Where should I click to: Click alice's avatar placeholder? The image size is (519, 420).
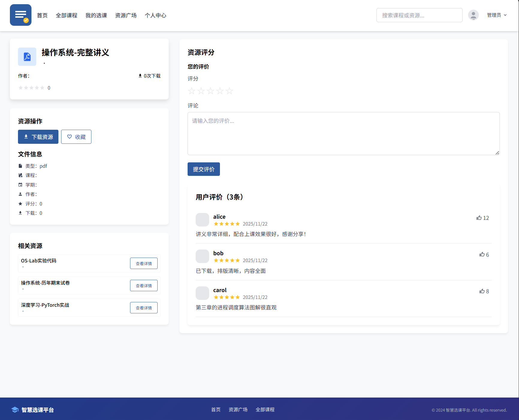coord(202,220)
